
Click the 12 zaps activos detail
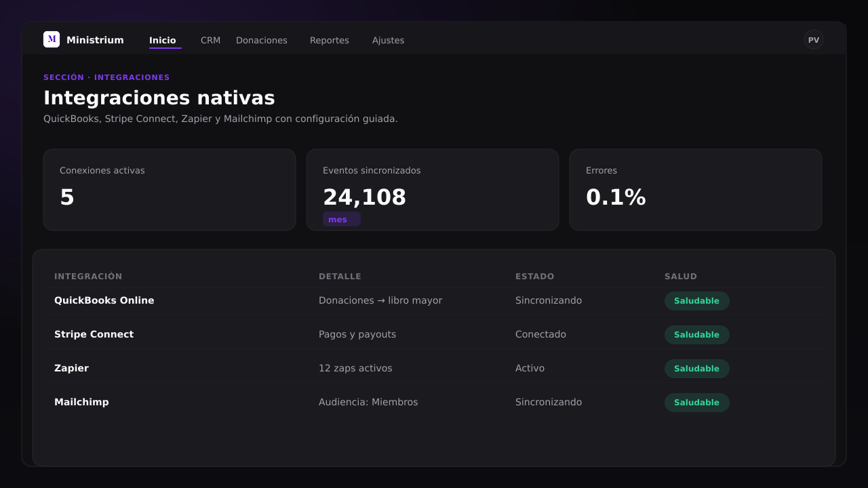pos(355,368)
